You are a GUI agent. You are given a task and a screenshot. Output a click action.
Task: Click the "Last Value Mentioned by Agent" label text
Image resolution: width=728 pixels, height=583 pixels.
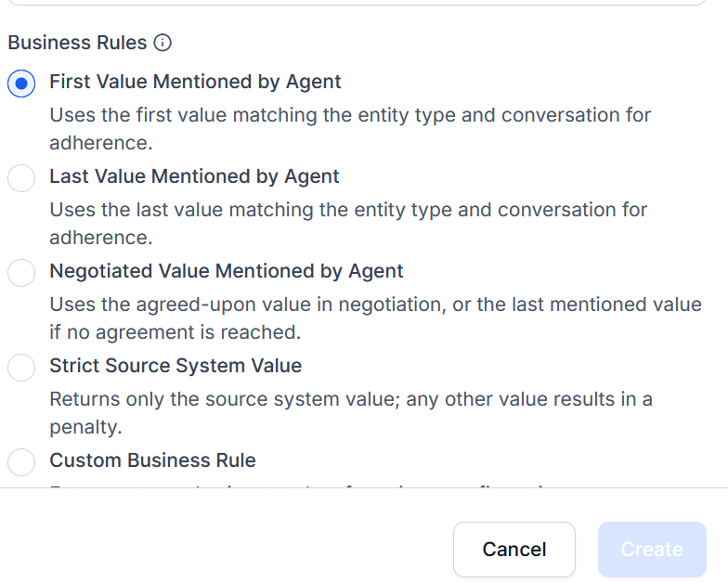tap(194, 176)
